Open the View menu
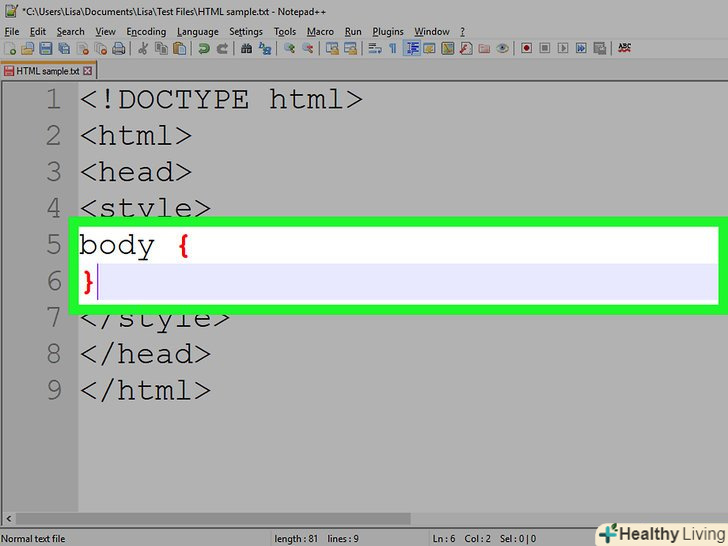Viewport: 728px width, 546px height. click(x=105, y=32)
